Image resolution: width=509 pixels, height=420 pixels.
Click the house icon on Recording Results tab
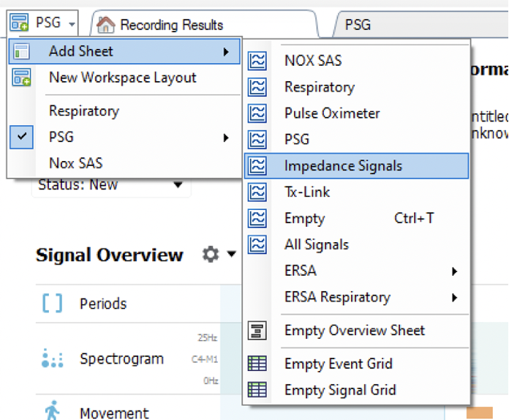(106, 25)
